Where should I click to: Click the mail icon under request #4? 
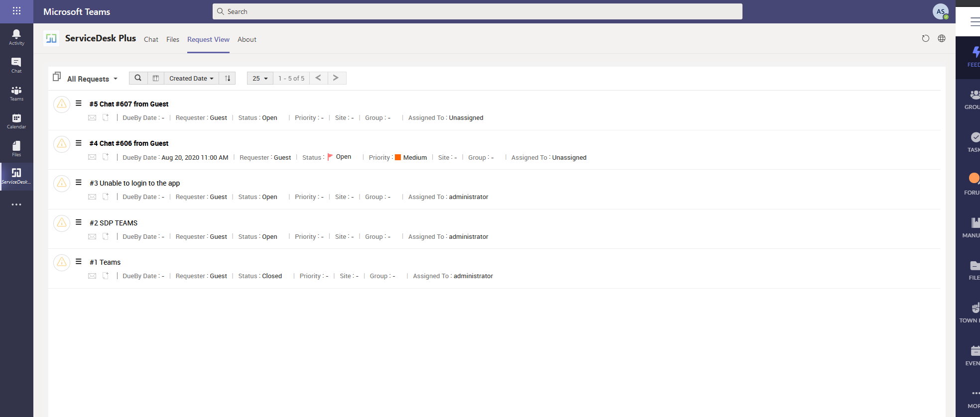[x=92, y=157]
